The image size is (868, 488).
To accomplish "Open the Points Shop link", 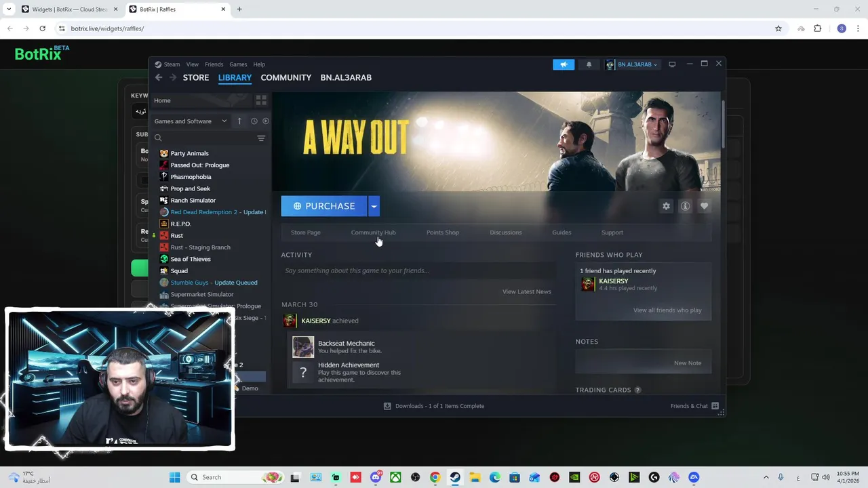I will coord(443,232).
